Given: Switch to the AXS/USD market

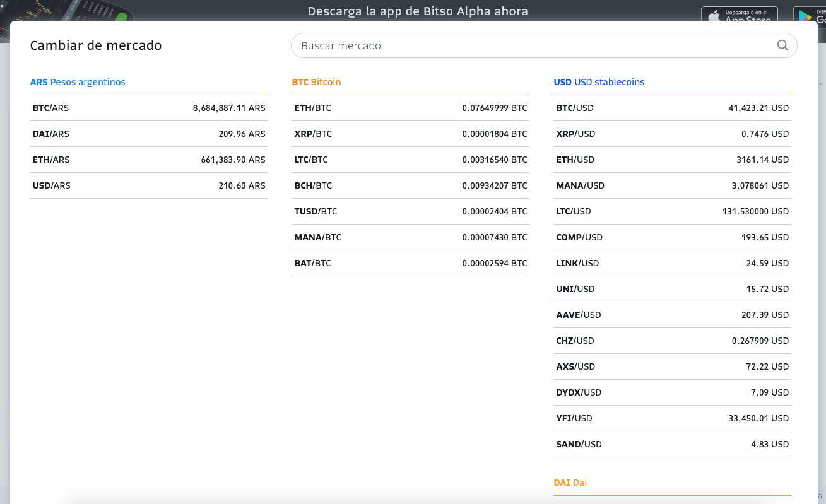Looking at the screenshot, I should [x=672, y=366].
